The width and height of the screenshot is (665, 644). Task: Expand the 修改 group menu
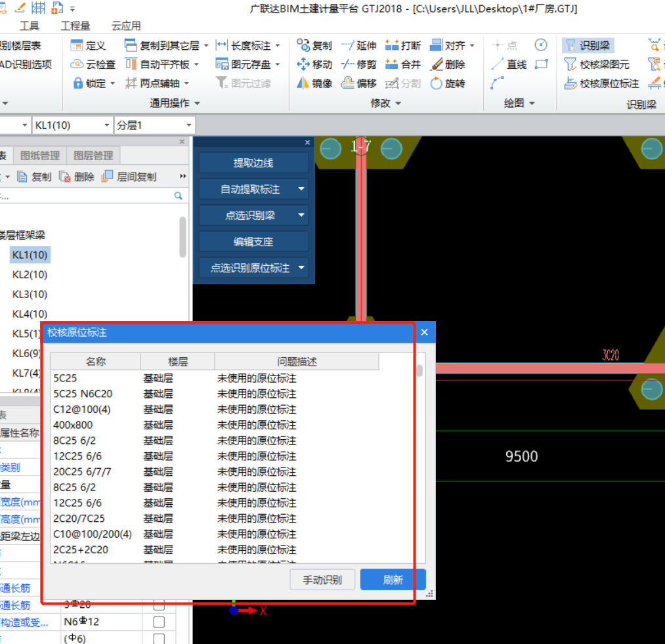[385, 103]
